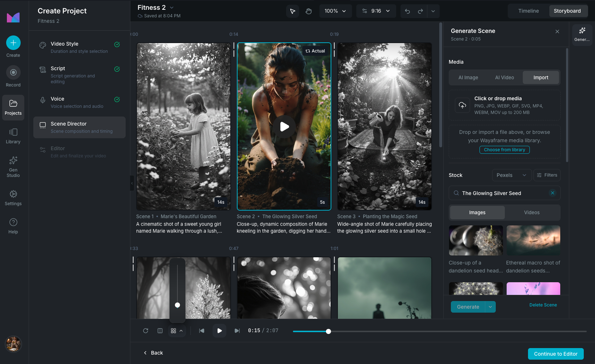The width and height of the screenshot is (595, 364).
Task: Clear the stock search field
Action: click(x=553, y=193)
